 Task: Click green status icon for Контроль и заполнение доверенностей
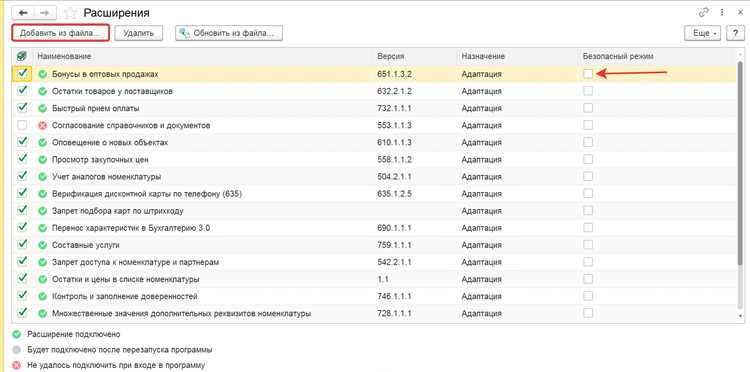pyautogui.click(x=43, y=296)
